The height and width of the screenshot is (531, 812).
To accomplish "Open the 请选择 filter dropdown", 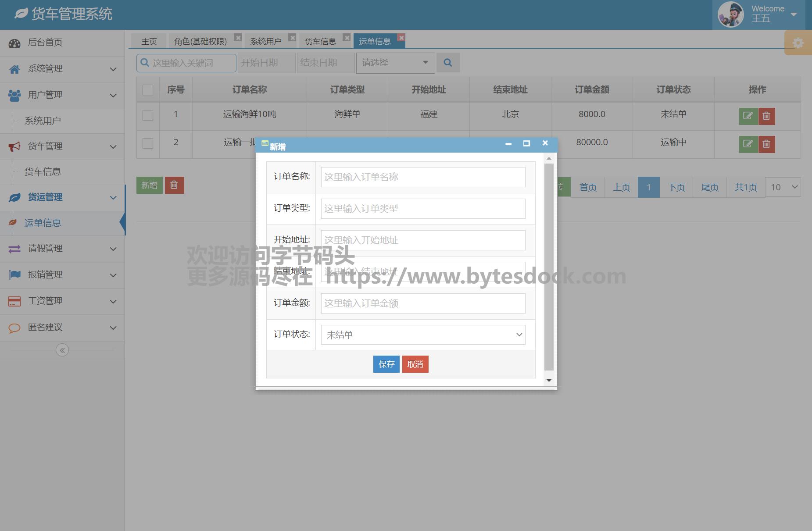I will 395,63.
